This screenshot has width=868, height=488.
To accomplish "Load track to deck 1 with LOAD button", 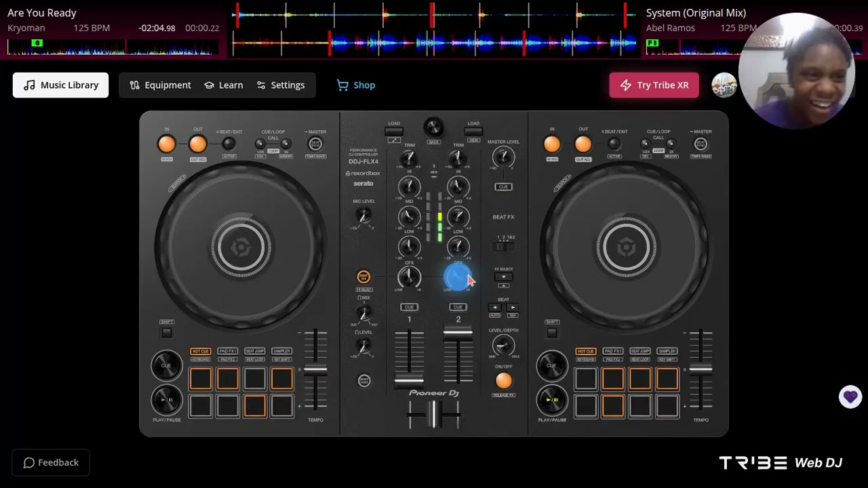I will 394,131.
